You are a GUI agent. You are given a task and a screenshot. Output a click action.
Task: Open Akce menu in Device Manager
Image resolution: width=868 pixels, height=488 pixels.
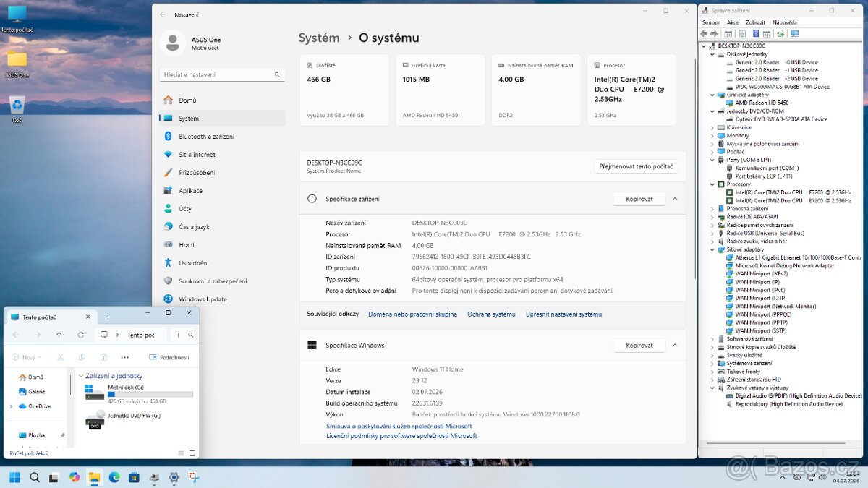pos(733,22)
